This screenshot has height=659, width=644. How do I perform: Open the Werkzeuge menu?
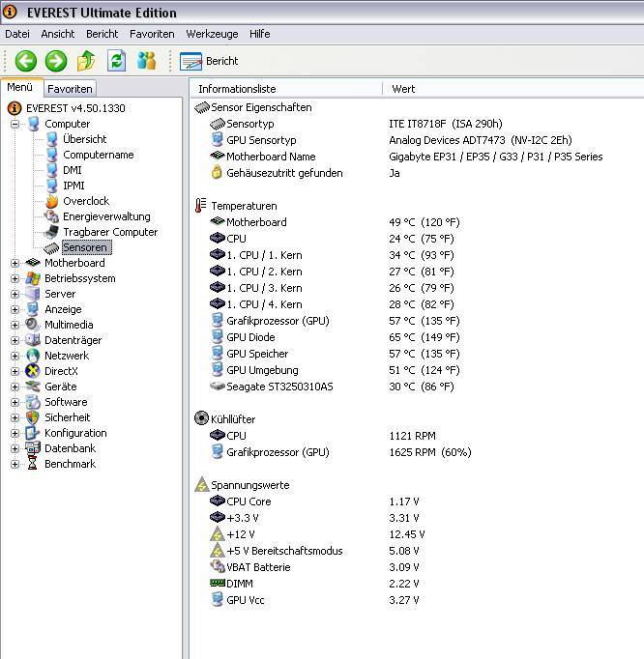click(x=212, y=34)
